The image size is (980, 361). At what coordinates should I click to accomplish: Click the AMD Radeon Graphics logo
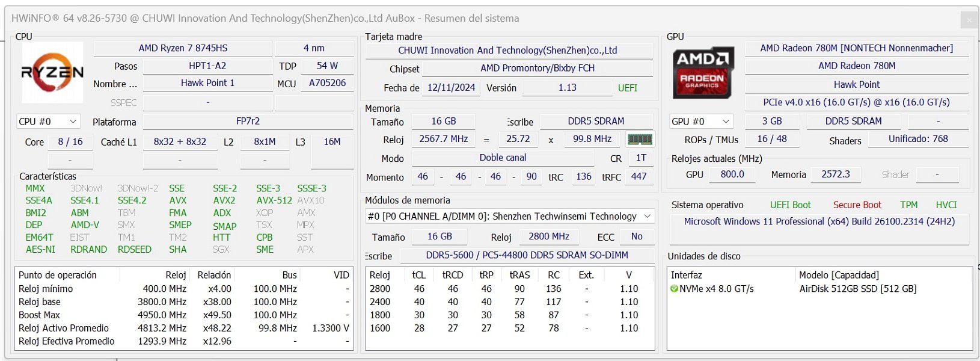(702, 73)
